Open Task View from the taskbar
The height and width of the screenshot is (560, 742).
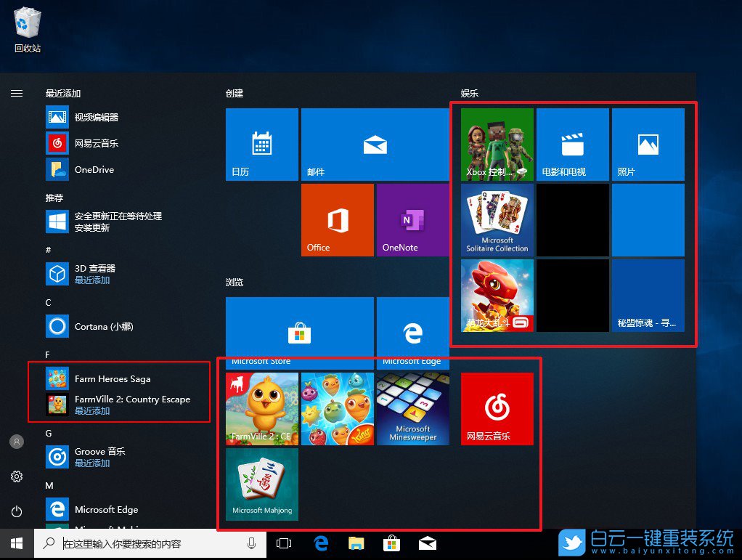coord(283,543)
